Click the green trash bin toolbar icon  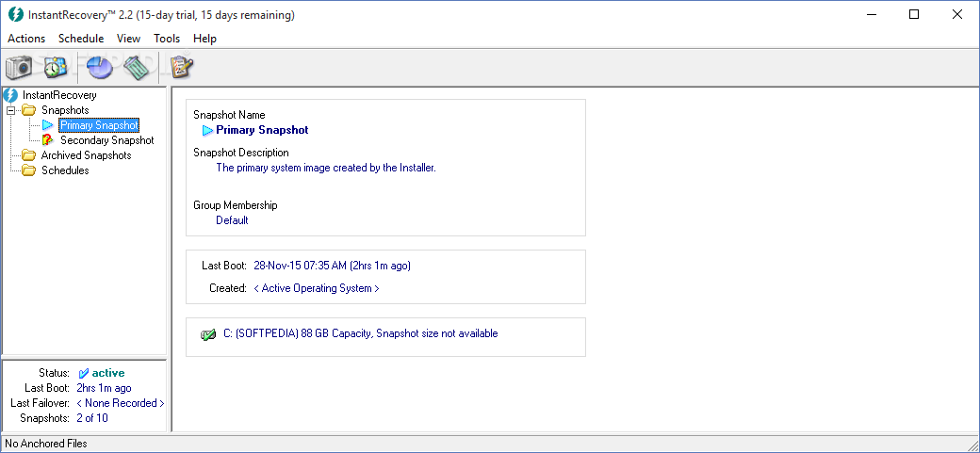tap(137, 67)
